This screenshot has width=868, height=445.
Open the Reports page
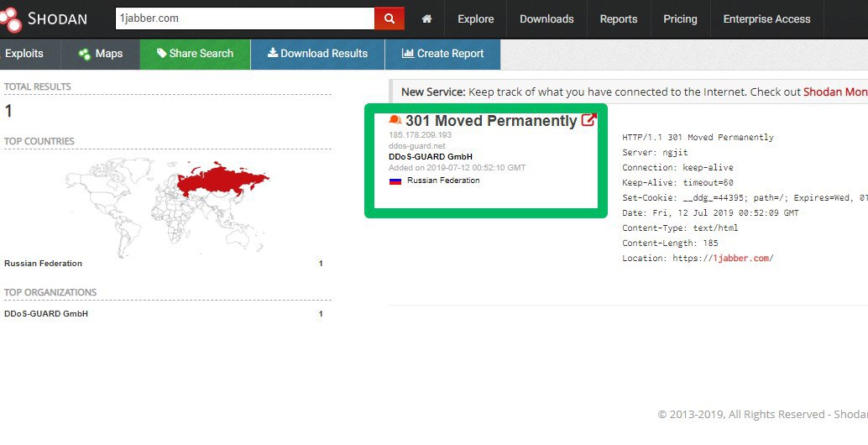pos(619,18)
